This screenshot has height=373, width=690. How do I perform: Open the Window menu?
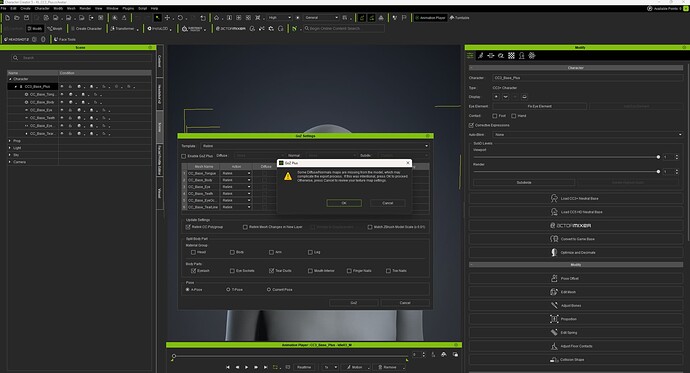tap(112, 8)
